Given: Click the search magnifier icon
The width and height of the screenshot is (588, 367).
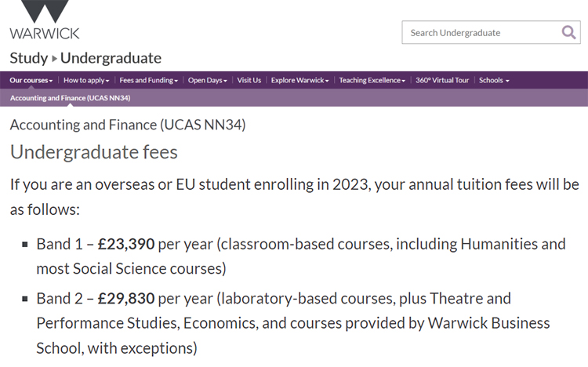Looking at the screenshot, I should click(568, 32).
